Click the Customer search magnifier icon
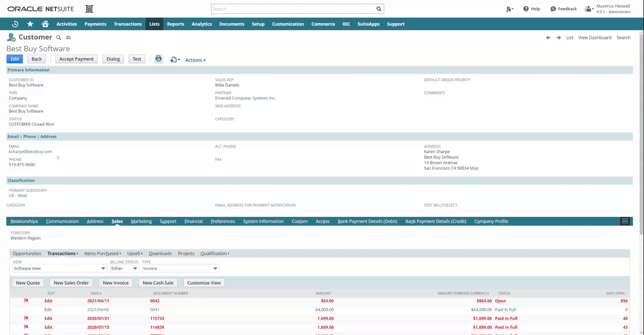The width and height of the screenshot is (644, 335). pos(58,37)
